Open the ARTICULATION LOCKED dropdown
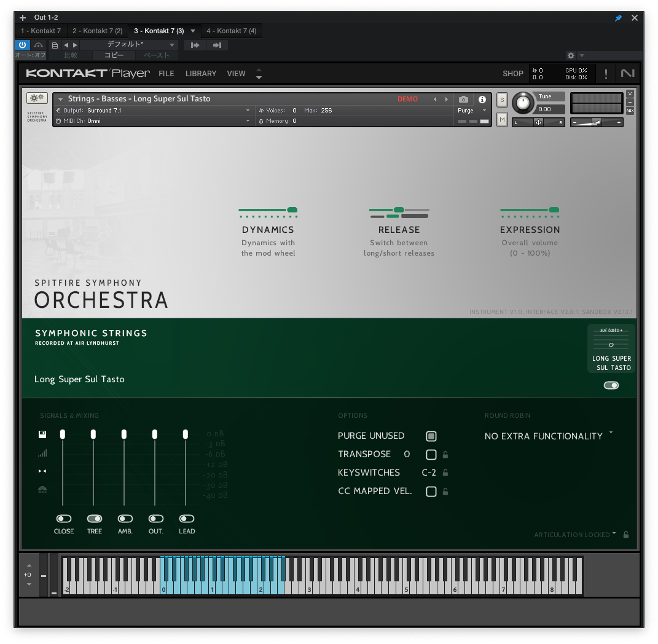658x644 pixels. coord(575,535)
